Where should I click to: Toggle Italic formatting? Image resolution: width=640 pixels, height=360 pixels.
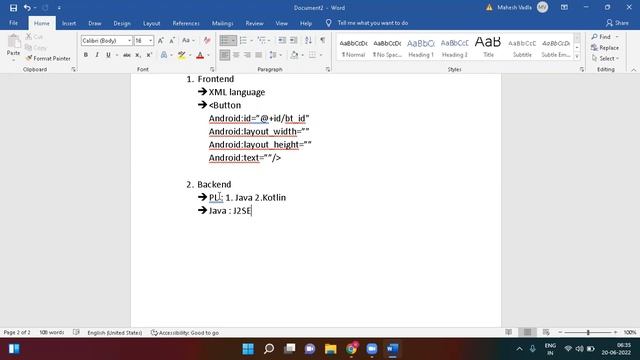click(x=97, y=55)
